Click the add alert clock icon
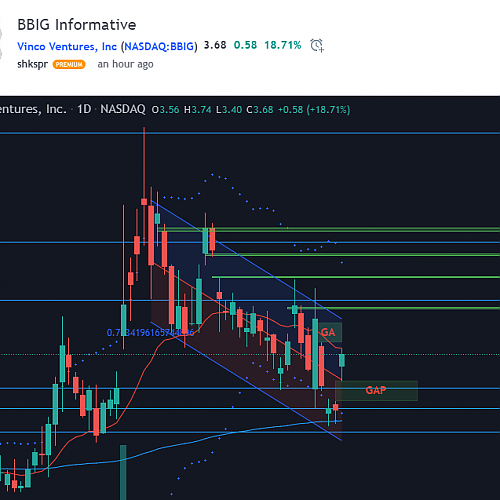Image resolution: width=500 pixels, height=500 pixels. point(317,45)
